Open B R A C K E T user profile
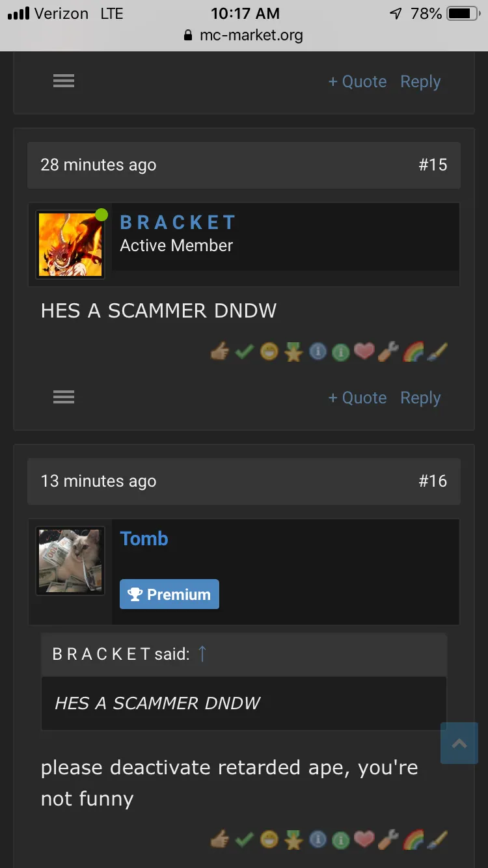 [178, 223]
